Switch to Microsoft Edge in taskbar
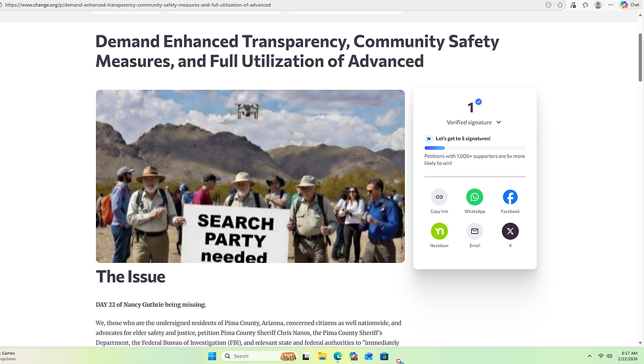 338,356
